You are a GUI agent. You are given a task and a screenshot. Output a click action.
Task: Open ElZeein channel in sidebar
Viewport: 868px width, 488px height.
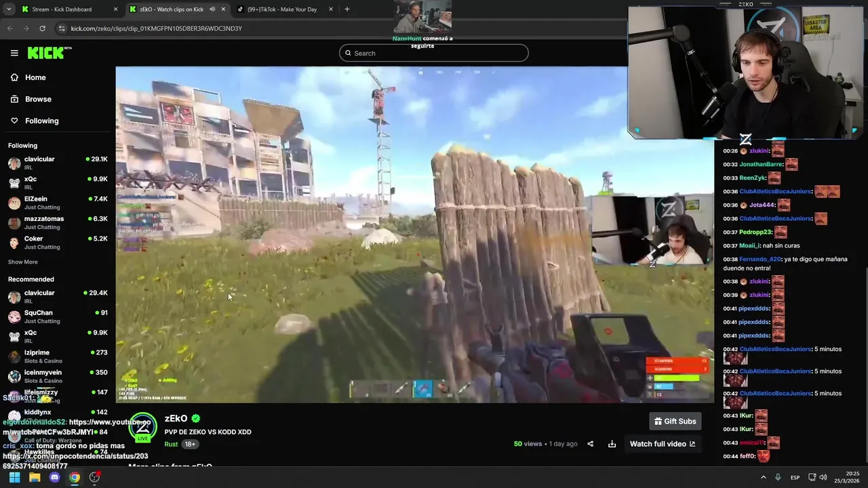pos(58,203)
